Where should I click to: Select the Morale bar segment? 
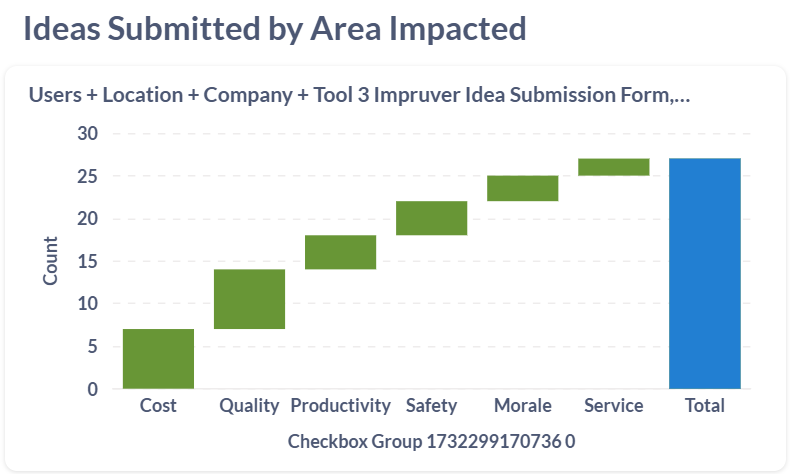tap(522, 188)
